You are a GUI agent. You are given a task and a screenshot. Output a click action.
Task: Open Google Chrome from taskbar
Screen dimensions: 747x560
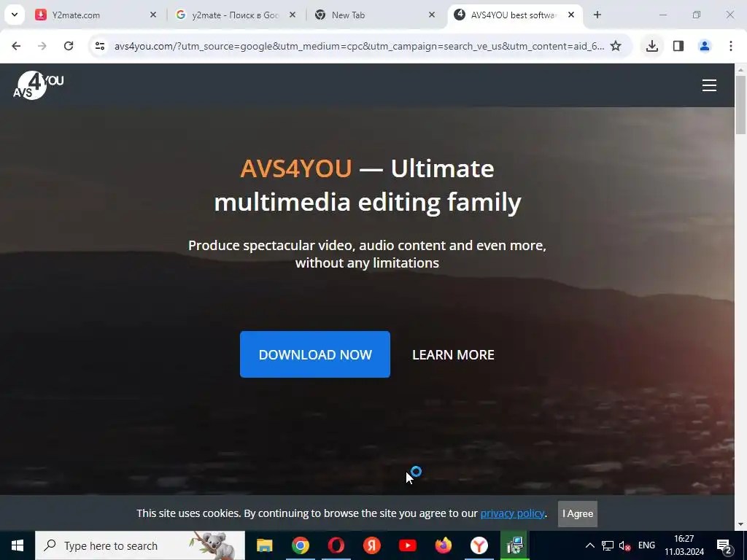pyautogui.click(x=300, y=545)
